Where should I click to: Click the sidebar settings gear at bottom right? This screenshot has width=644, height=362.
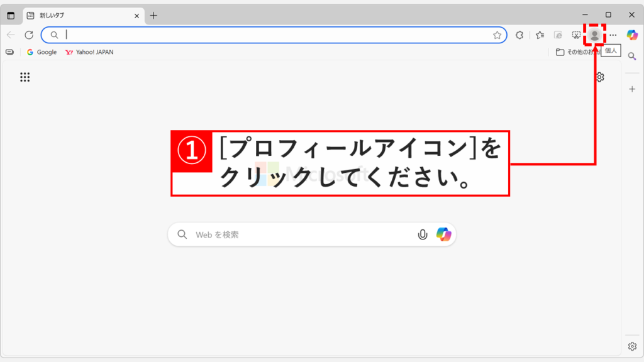tap(632, 345)
